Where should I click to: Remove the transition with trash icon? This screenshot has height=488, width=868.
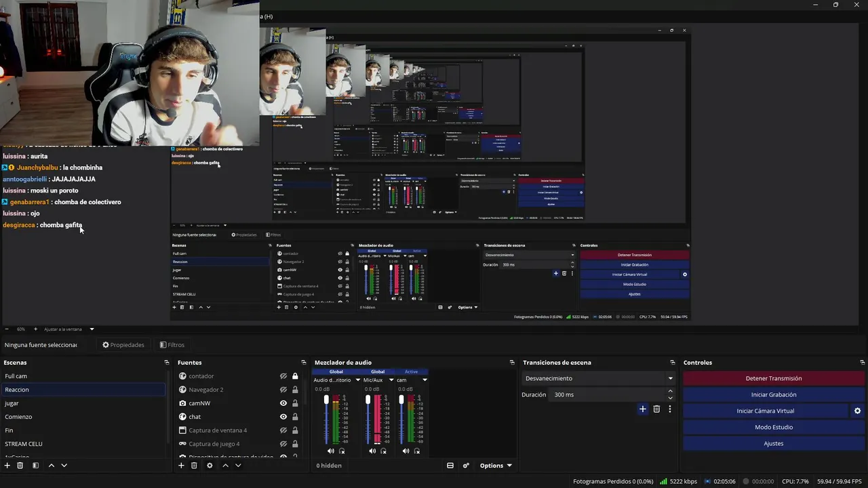tap(656, 409)
